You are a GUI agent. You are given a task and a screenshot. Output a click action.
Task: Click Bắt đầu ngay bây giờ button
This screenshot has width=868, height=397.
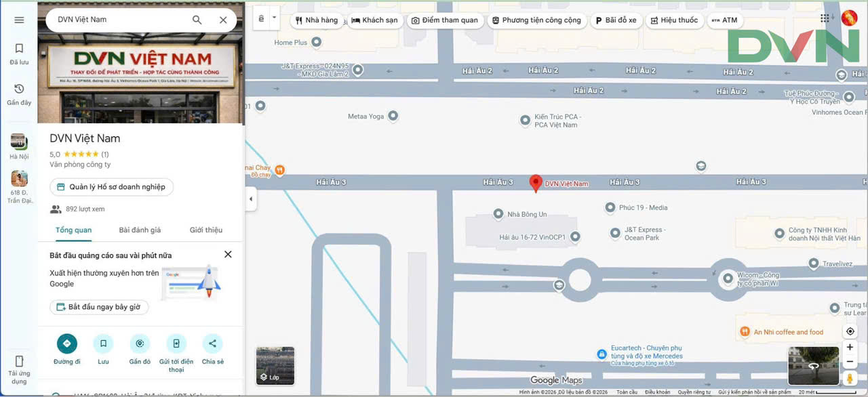point(99,307)
